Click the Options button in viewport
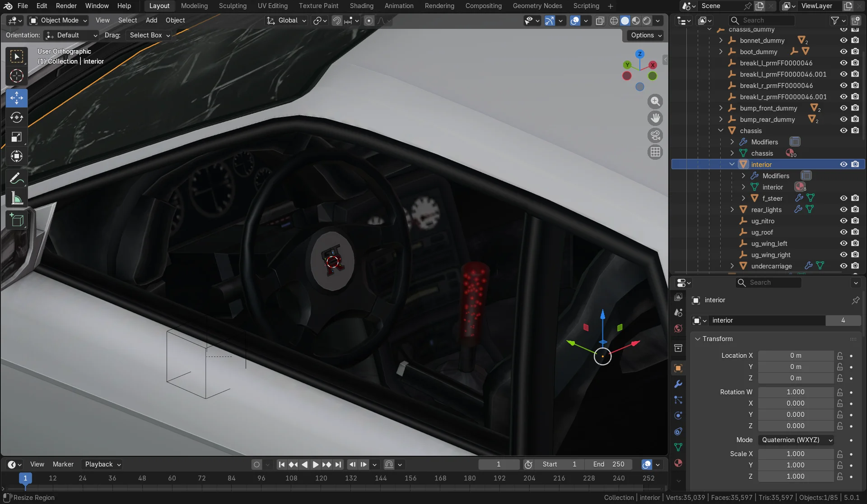The width and height of the screenshot is (867, 504). 645,35
